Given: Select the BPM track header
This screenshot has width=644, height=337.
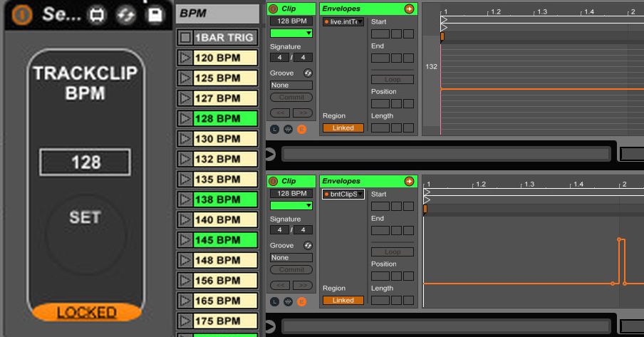Looking at the screenshot, I should pos(217,14).
